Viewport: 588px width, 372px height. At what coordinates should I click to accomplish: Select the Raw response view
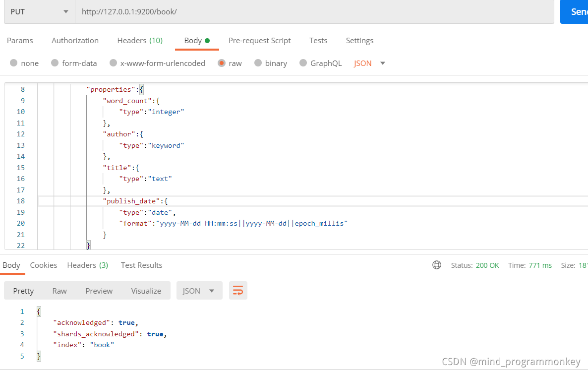59,291
